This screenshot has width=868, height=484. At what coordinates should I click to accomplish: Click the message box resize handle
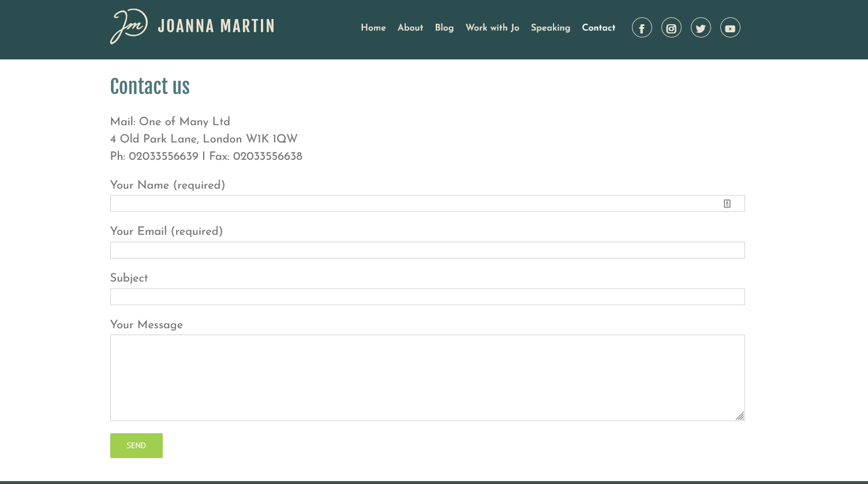(x=739, y=416)
